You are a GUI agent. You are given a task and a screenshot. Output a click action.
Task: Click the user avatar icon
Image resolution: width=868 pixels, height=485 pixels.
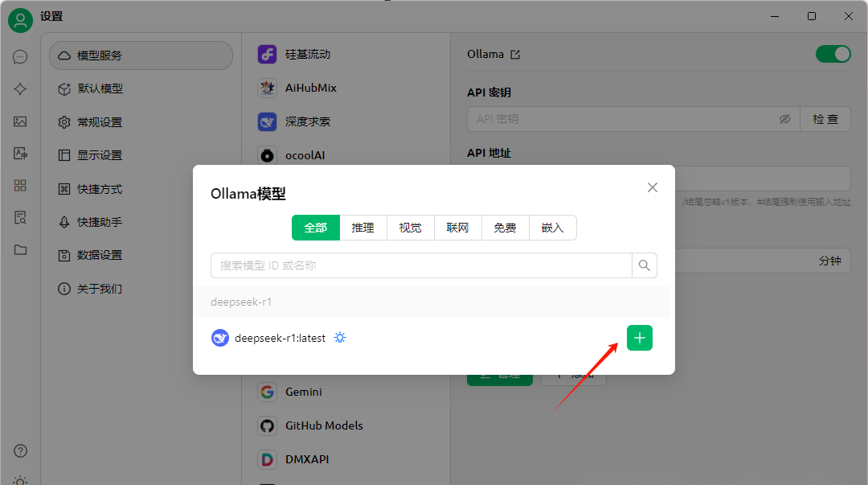click(x=20, y=20)
